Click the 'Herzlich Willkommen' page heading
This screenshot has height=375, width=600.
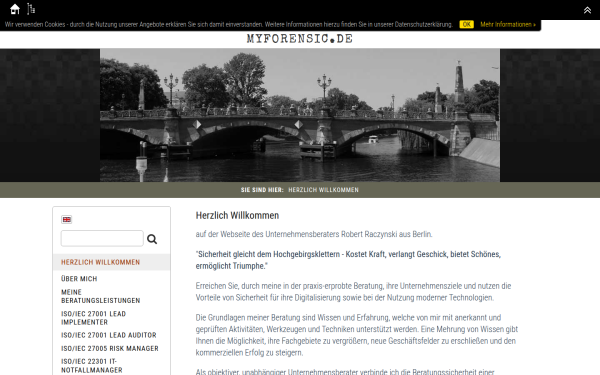click(237, 215)
